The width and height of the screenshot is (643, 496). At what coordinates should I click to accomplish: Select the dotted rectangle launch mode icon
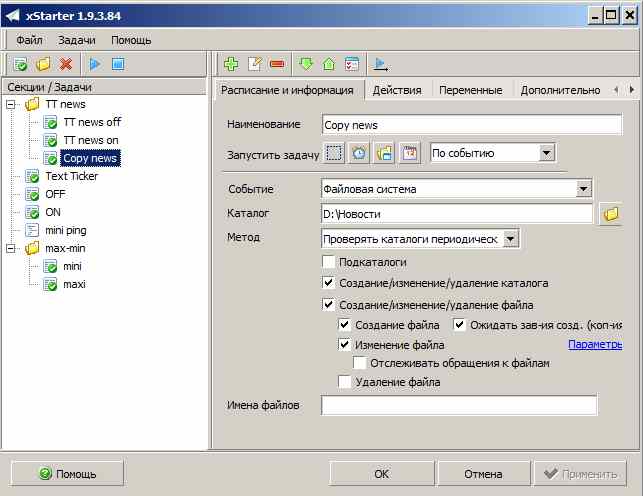click(334, 153)
